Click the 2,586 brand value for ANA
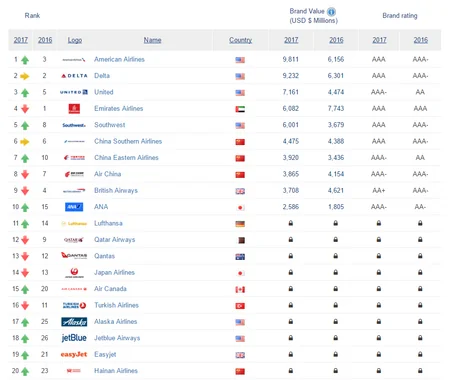This screenshot has height=380, width=450. click(291, 207)
